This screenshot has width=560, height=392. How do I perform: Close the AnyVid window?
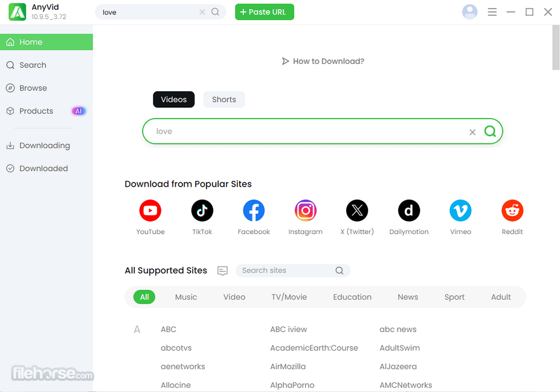[548, 12]
